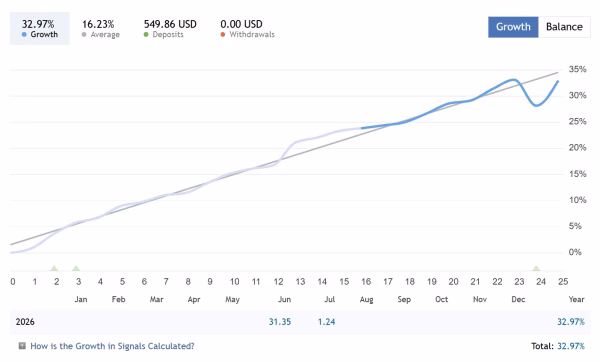Click the help icon beside Growth calculation link
Viewport: 600px width, 362px height.
point(22,346)
